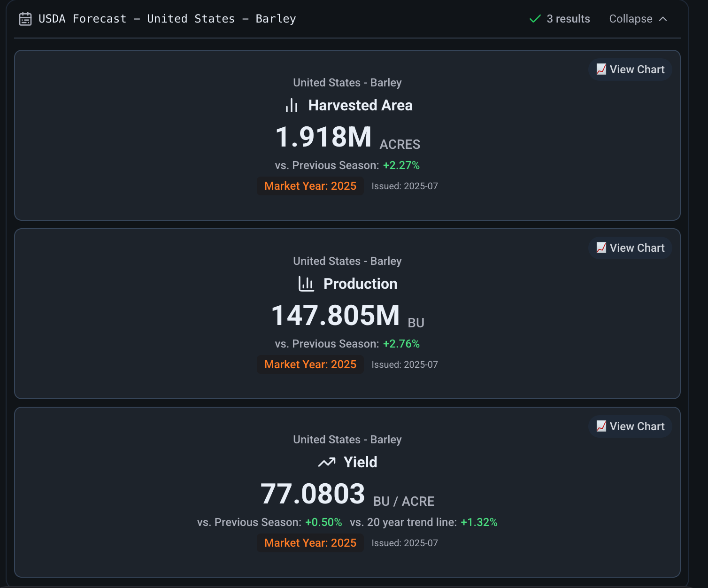Click the bar chart icon beside Harvested Area
Image resolution: width=708 pixels, height=588 pixels.
point(292,105)
